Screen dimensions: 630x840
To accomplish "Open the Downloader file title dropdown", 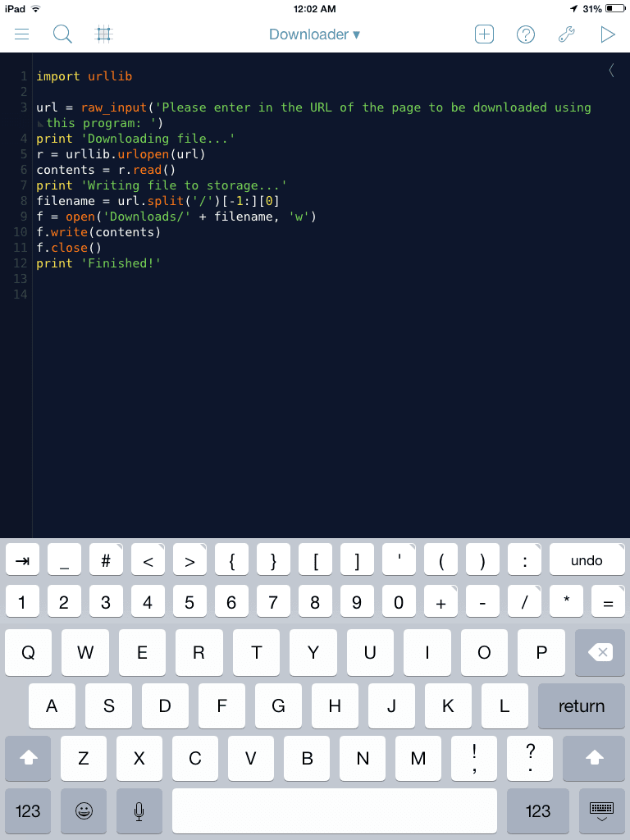I will (x=314, y=34).
